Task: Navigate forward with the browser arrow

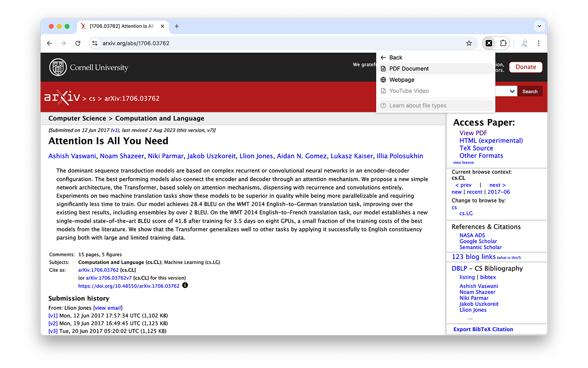Action: tap(63, 43)
